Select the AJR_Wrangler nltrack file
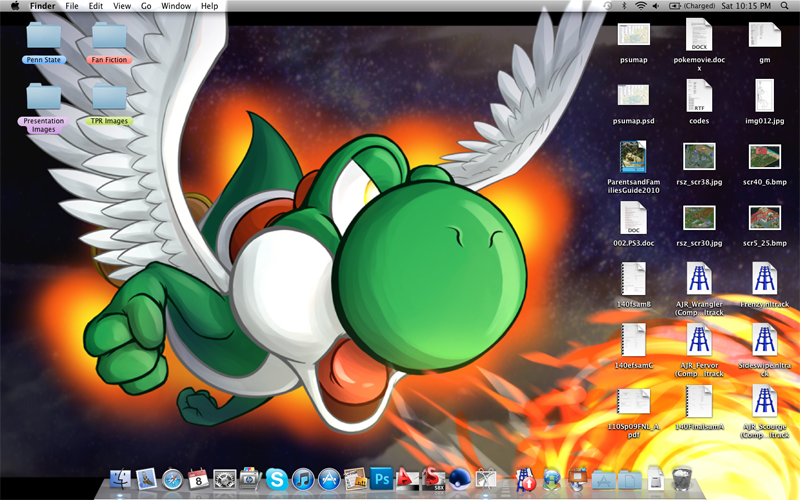 click(699, 289)
